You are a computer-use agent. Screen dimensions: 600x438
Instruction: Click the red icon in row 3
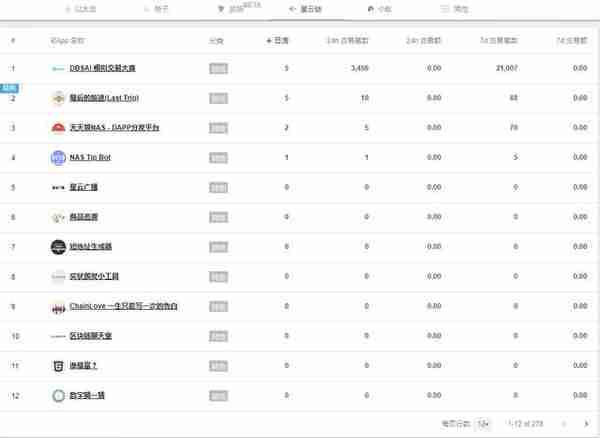(x=58, y=128)
